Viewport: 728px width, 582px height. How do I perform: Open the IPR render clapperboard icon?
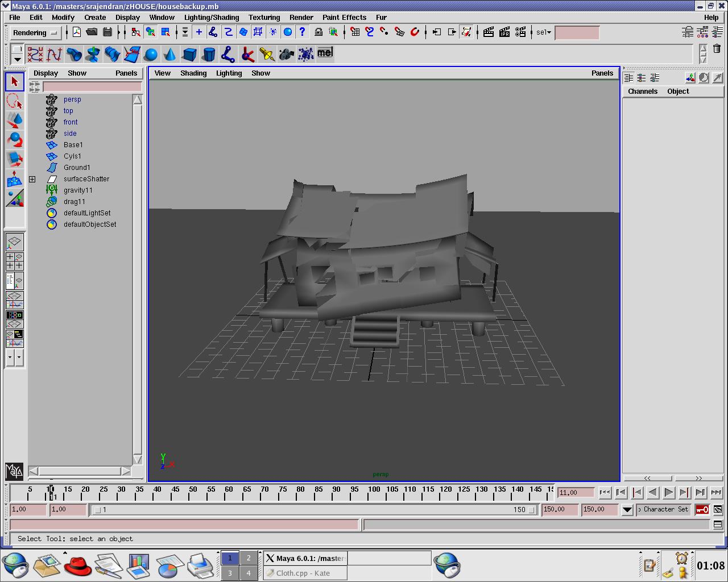[x=504, y=32]
